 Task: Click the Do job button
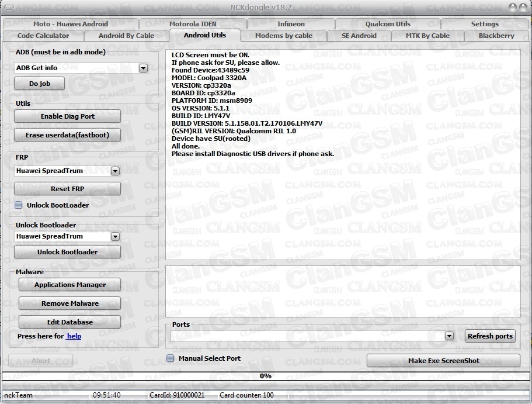click(x=39, y=84)
